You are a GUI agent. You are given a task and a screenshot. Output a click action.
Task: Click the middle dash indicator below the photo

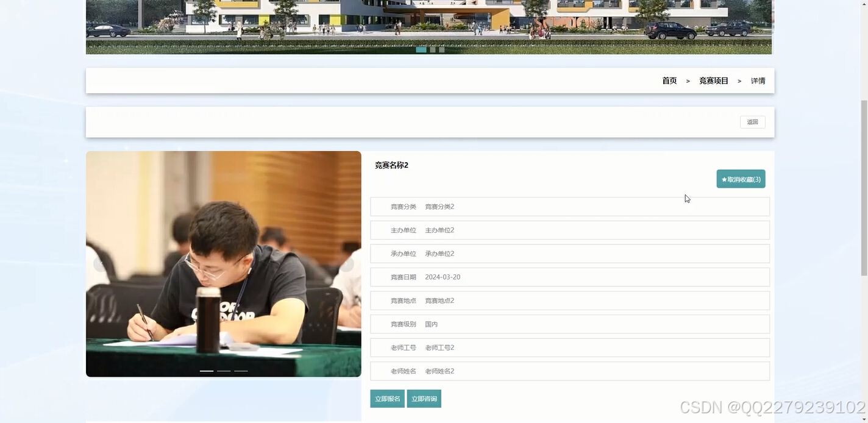point(223,370)
